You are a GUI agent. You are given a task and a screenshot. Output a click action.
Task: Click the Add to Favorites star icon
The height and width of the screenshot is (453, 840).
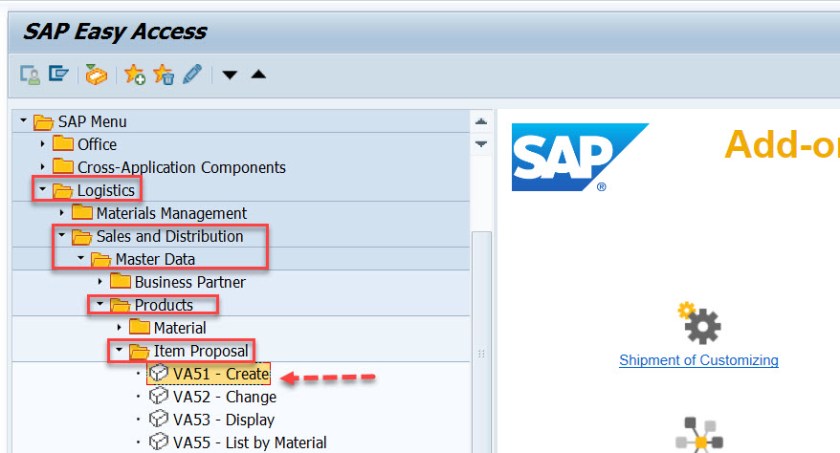(x=135, y=74)
